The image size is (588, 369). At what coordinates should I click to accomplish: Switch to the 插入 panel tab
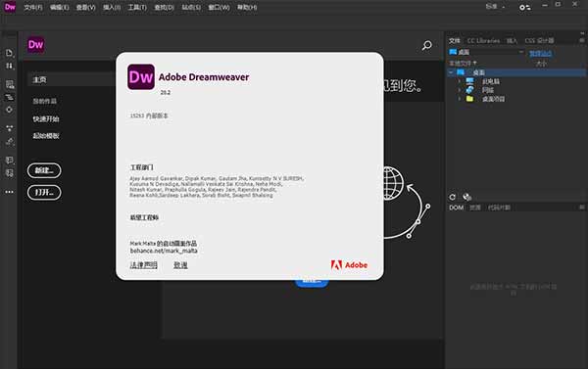click(x=512, y=40)
